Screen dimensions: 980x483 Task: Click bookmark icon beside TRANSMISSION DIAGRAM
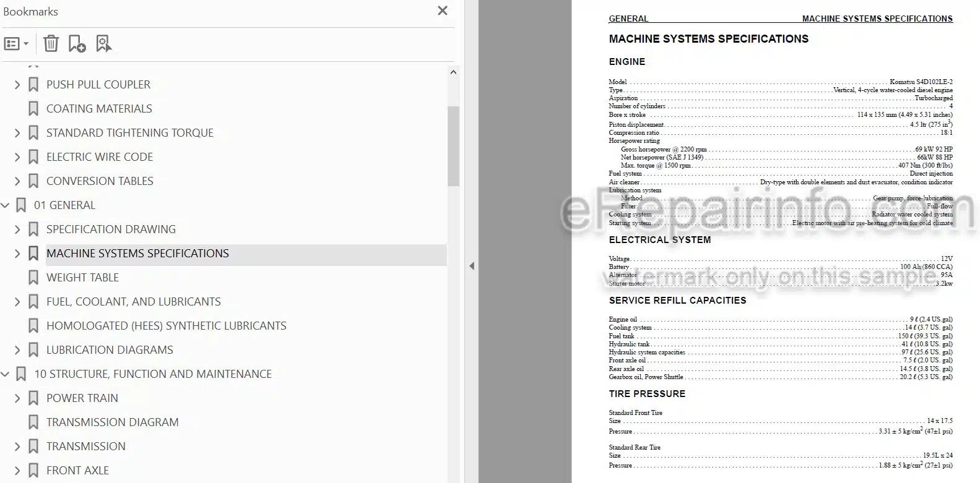coord(33,422)
